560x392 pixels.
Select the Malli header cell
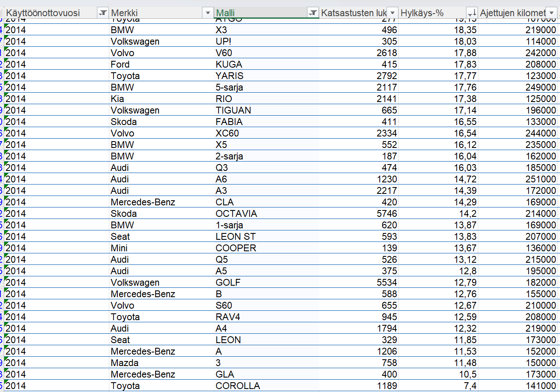pyautogui.click(x=267, y=13)
